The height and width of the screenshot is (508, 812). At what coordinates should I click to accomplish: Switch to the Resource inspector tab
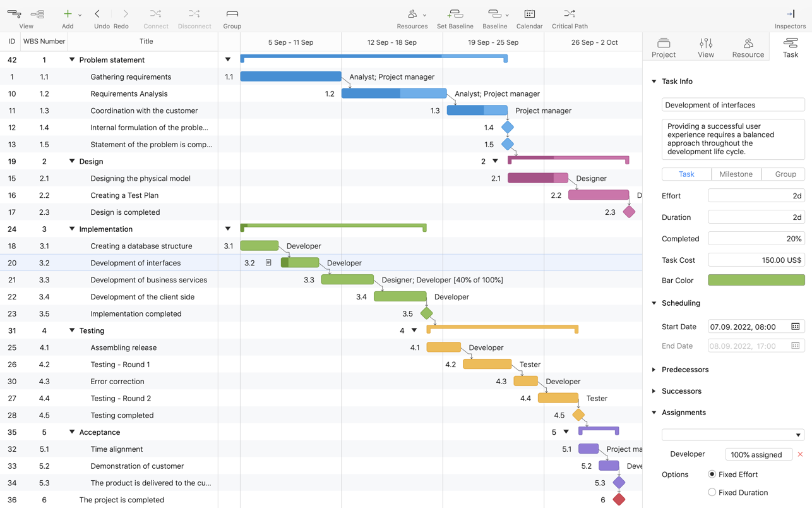pos(748,47)
